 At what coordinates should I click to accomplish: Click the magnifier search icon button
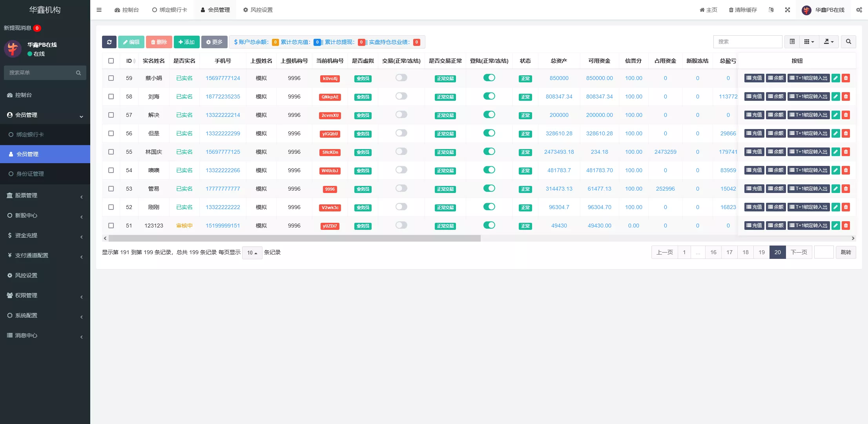click(x=848, y=42)
